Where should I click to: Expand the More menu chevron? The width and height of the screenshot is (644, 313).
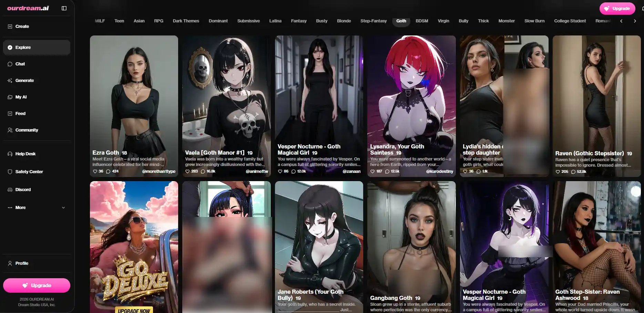click(63, 208)
